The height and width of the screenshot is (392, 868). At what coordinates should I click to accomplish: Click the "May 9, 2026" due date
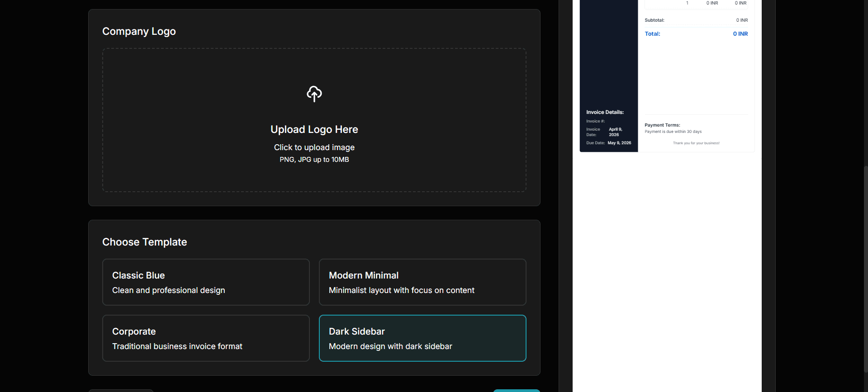pyautogui.click(x=619, y=143)
